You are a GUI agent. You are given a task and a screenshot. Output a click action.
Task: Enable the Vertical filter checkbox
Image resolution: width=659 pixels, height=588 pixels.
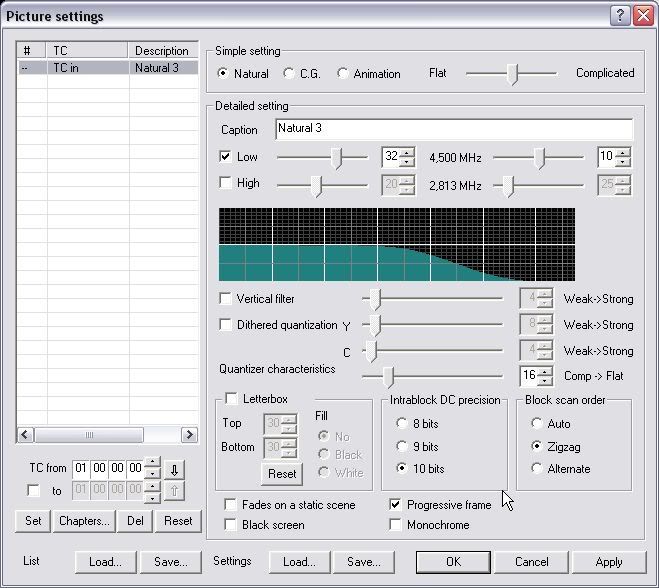(x=225, y=299)
